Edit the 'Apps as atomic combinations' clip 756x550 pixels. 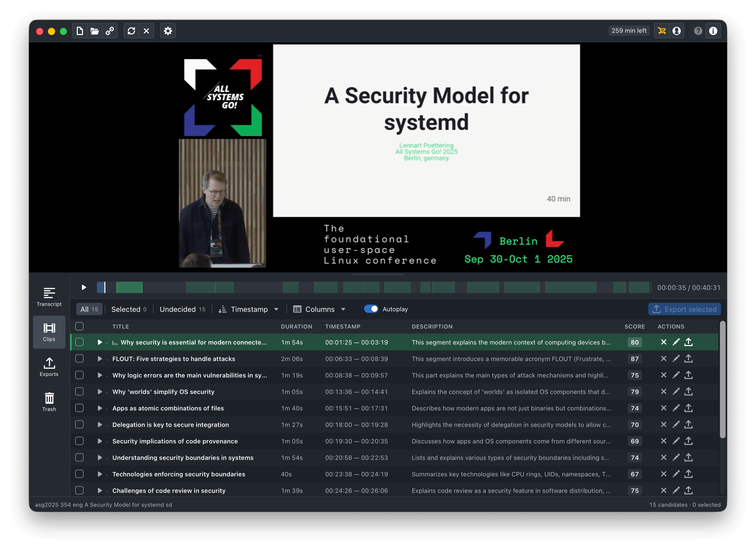tap(676, 408)
